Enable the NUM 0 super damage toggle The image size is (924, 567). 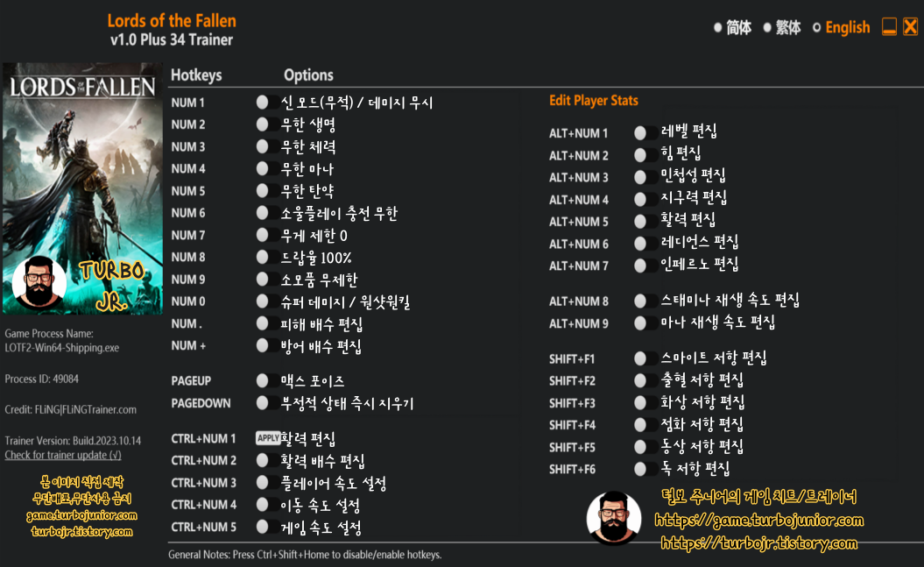[x=267, y=301]
